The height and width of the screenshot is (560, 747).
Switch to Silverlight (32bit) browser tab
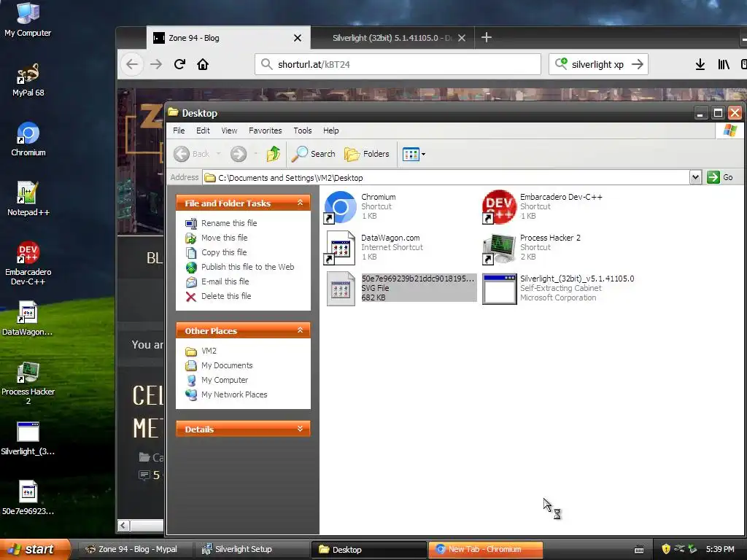392,38
